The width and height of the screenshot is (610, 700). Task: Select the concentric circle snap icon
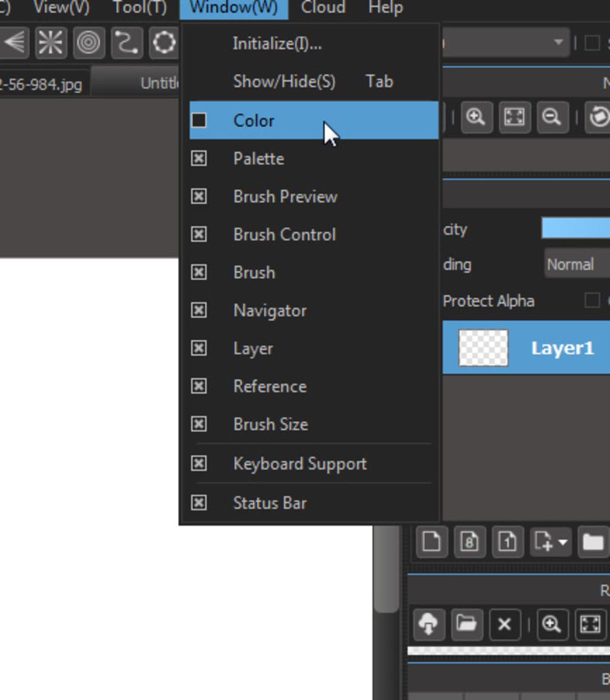point(89,43)
